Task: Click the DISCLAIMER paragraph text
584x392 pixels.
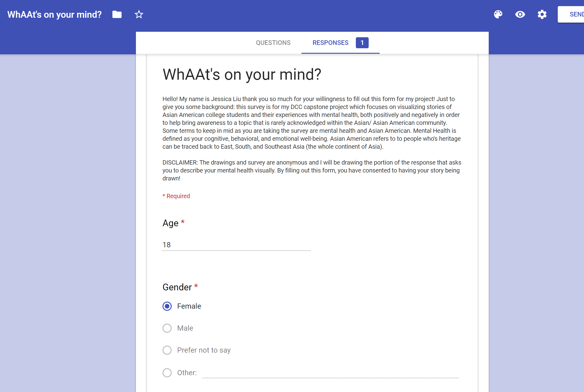Action: click(x=312, y=170)
